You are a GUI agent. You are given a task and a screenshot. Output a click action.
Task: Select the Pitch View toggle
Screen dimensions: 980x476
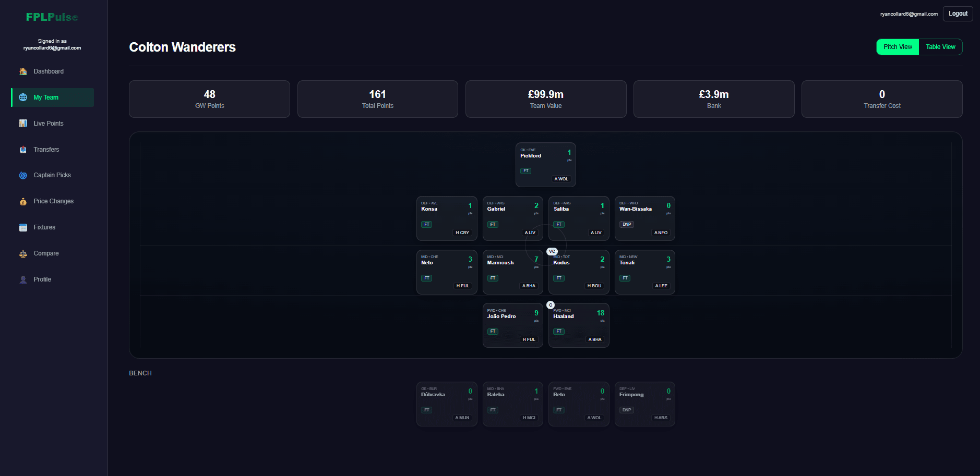[x=898, y=47]
